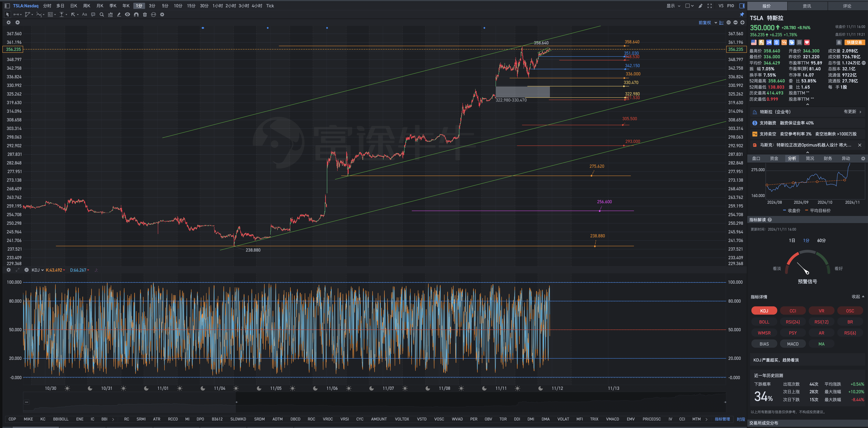
Task: Choose the 60分 indicator period
Action: coord(821,241)
